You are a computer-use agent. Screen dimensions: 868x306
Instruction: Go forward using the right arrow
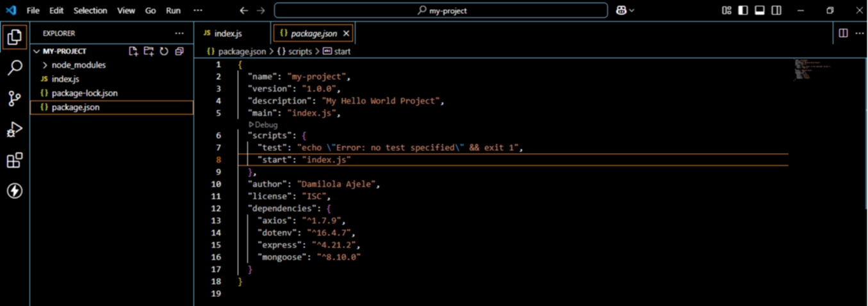(260, 10)
